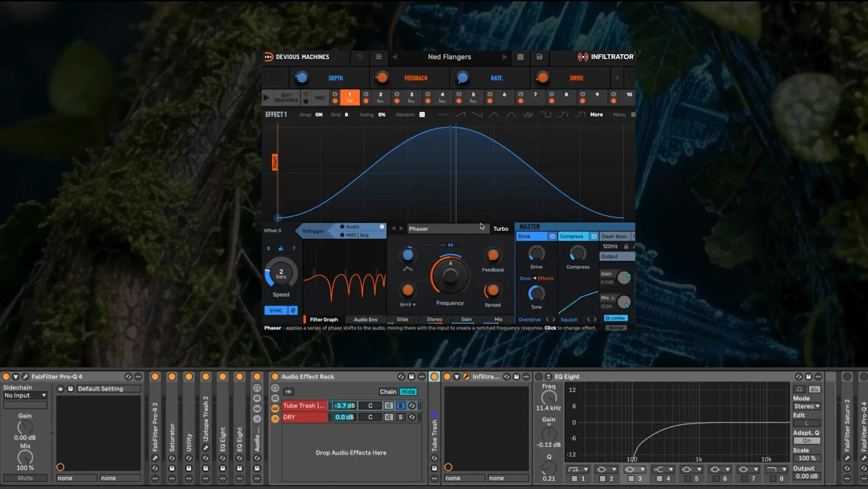Viewport: 868px width, 489px height.
Task: Select effect slot 8 tab
Action: point(566,97)
